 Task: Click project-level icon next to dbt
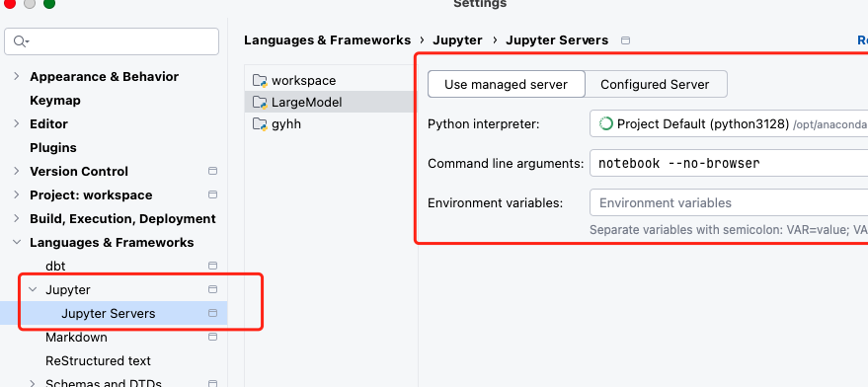pos(212,266)
